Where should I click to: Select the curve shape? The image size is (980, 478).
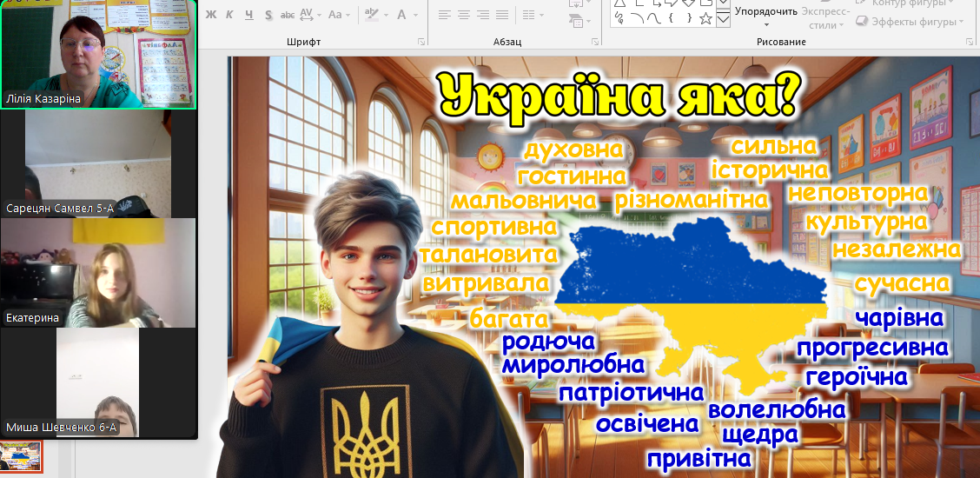point(653,18)
